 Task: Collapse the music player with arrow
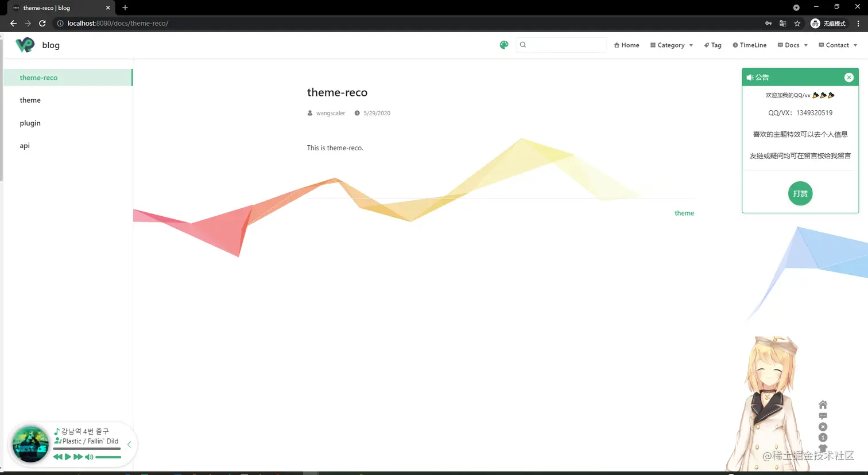[x=129, y=444]
